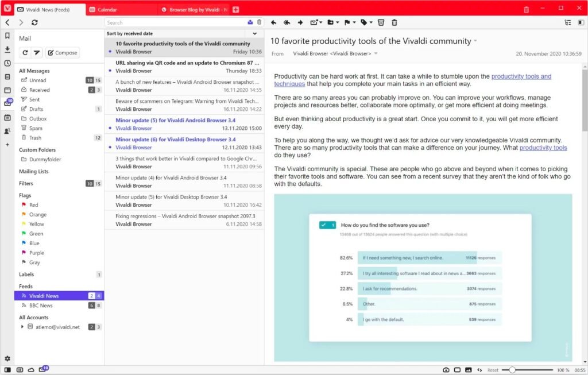588x375 pixels.
Task: Toggle images icon in status bar
Action: click(x=469, y=370)
